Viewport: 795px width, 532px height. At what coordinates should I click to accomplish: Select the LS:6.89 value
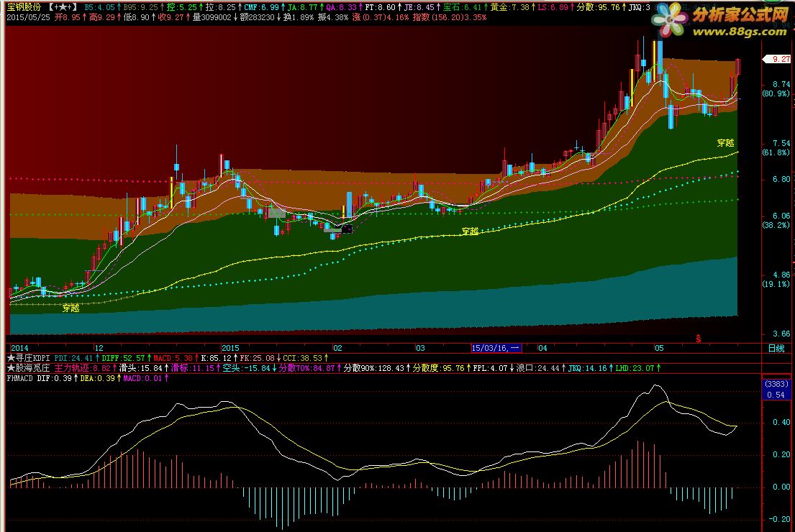tap(553, 7)
